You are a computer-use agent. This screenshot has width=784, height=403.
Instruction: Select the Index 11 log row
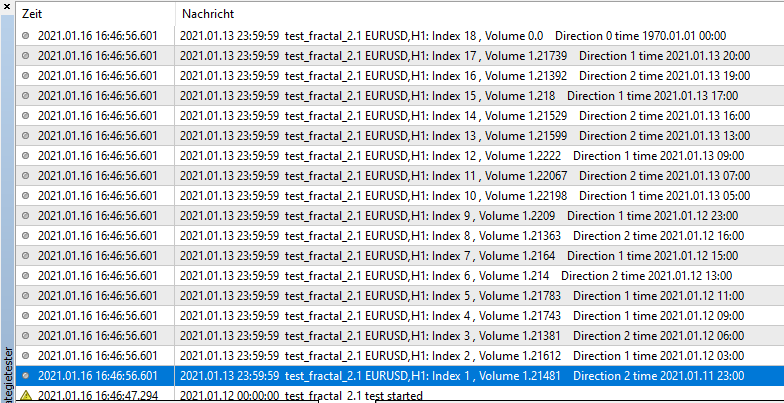(400, 176)
